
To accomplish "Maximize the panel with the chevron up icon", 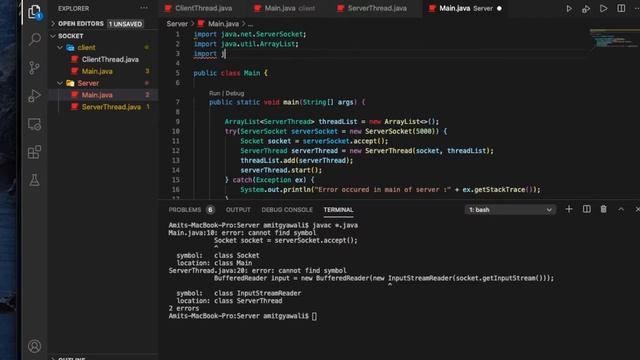I will pyautogui.click(x=621, y=209).
